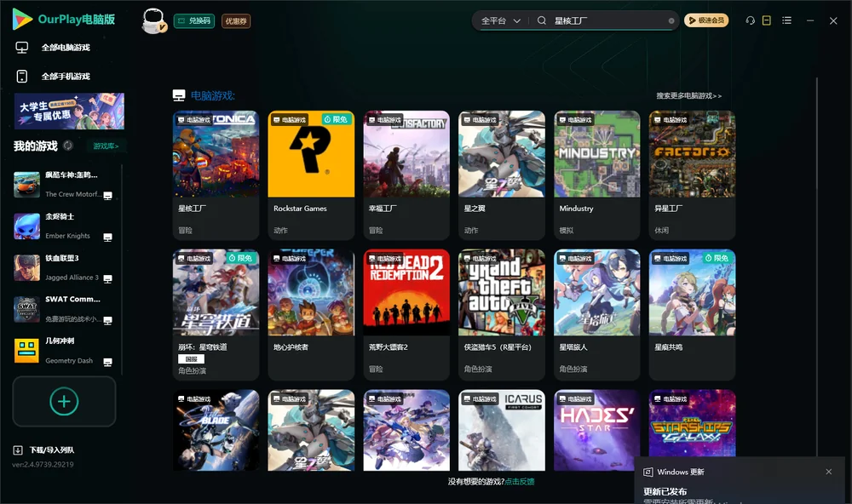Open the Stellar Blade thumbnail card
The width and height of the screenshot is (852, 504).
tap(216, 430)
